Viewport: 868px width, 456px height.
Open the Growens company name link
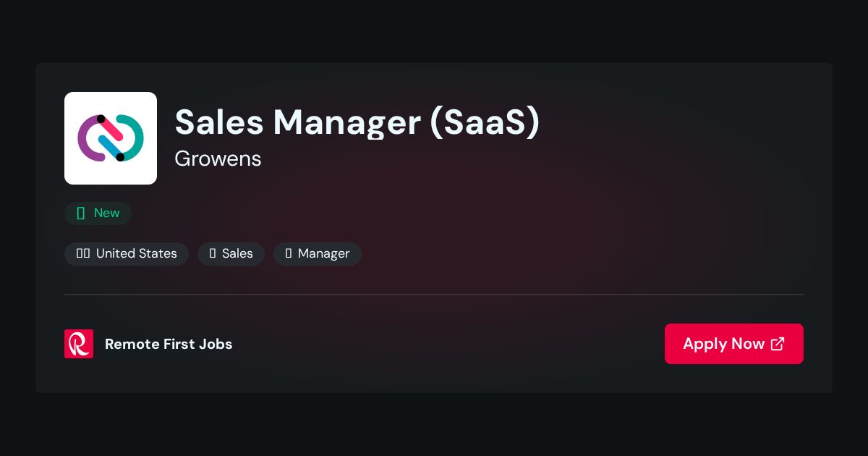(x=218, y=159)
